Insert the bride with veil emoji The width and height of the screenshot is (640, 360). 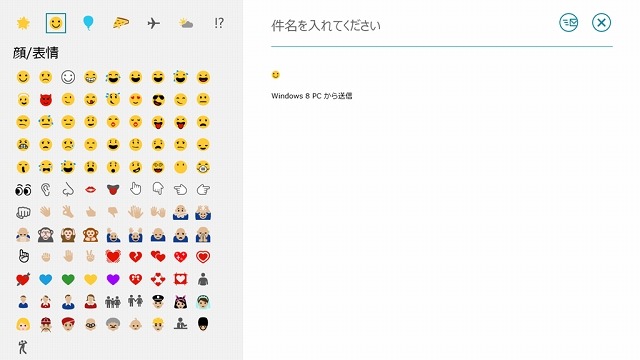[x=203, y=302]
